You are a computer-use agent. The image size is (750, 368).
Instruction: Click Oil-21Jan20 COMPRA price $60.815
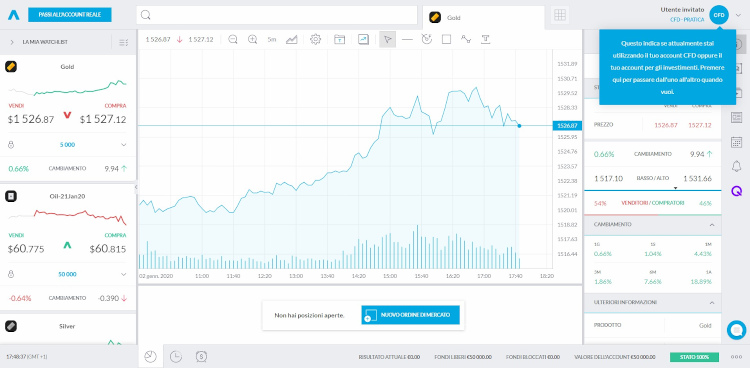click(108, 249)
